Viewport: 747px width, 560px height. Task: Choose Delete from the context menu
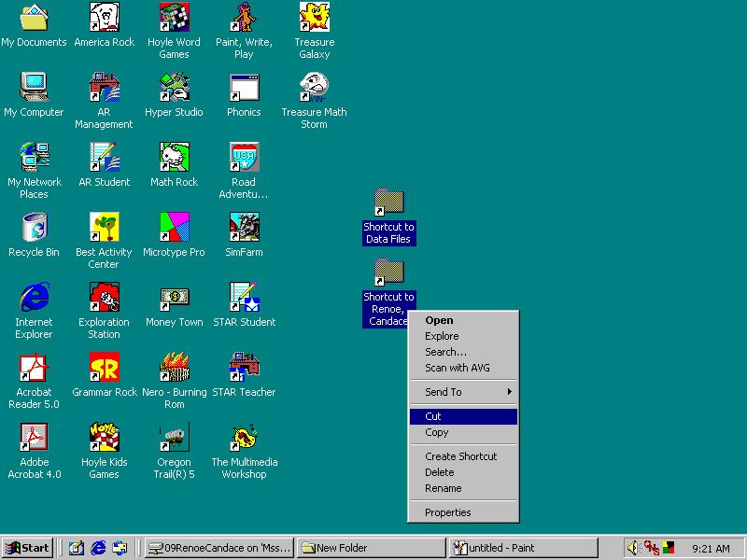pyautogui.click(x=463, y=472)
